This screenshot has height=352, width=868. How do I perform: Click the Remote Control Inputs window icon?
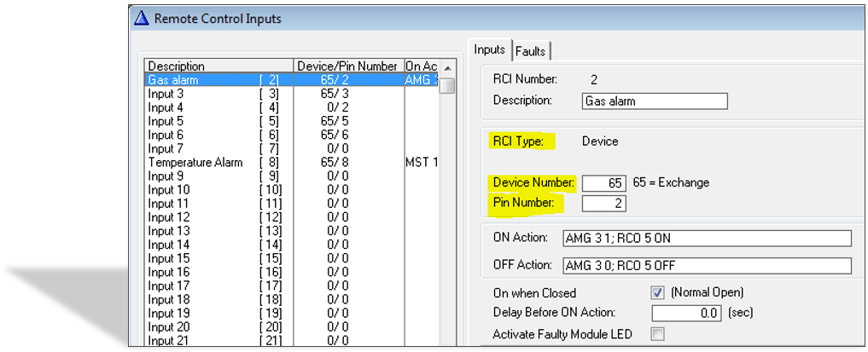141,18
